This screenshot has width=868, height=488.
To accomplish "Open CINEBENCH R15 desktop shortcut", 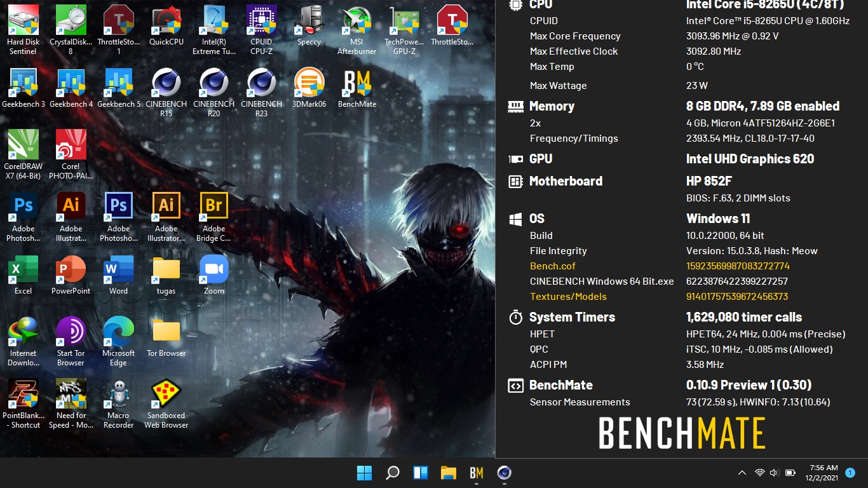I will [x=166, y=92].
